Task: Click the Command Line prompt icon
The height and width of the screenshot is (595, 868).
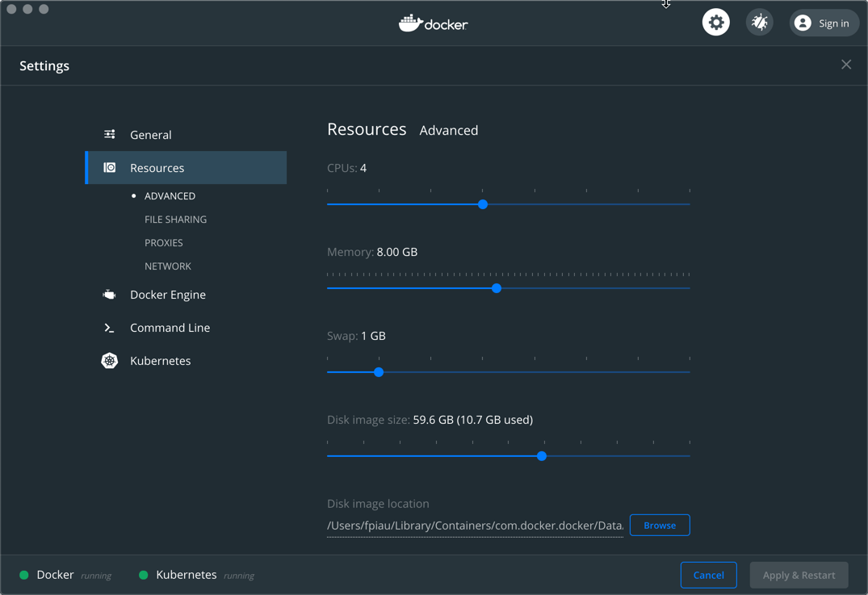Action: (110, 328)
